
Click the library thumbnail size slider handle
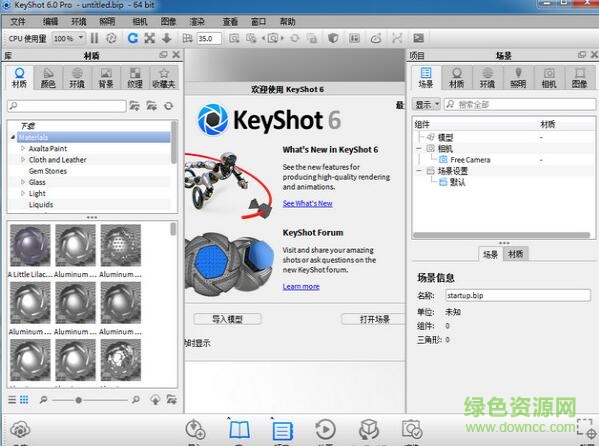[x=79, y=400]
